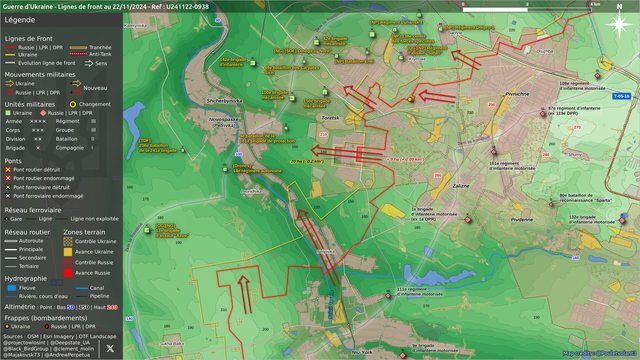Click the X logo in the legend footer
Viewport: 640px width, 360px height.
(x=110, y=349)
